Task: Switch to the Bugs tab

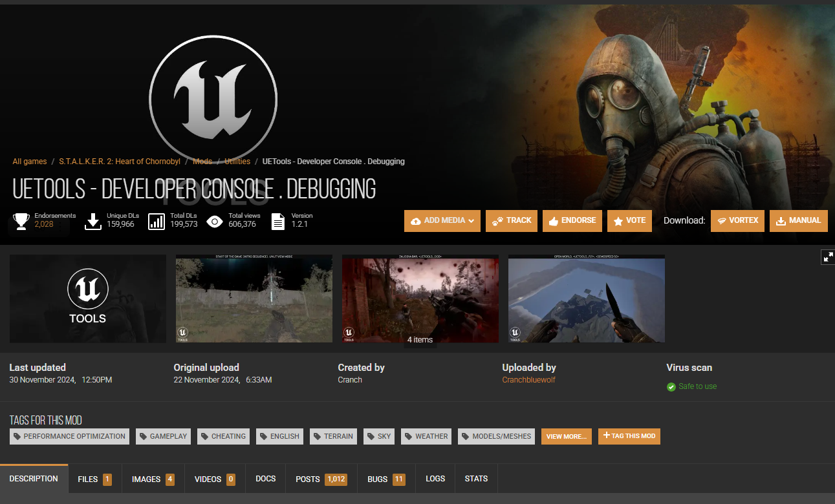Action: [x=386, y=479]
